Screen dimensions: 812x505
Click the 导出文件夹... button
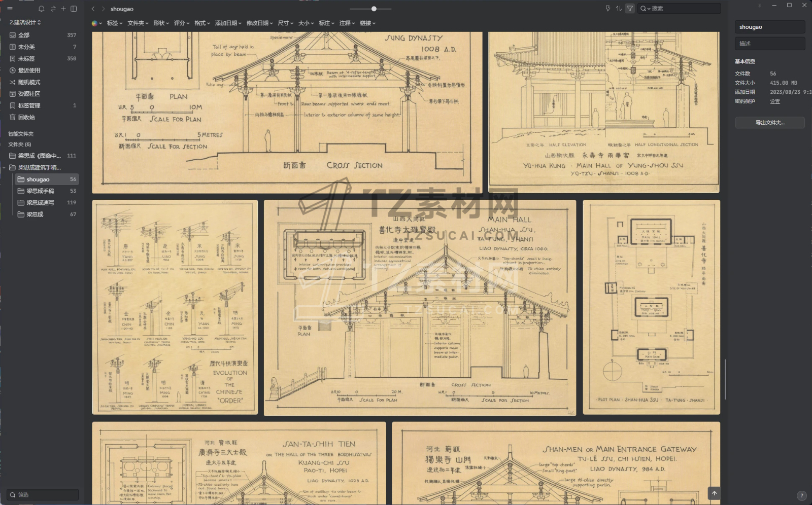pyautogui.click(x=770, y=123)
